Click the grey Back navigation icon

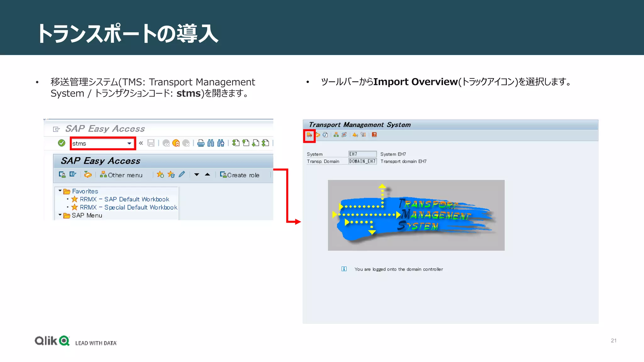point(166,143)
